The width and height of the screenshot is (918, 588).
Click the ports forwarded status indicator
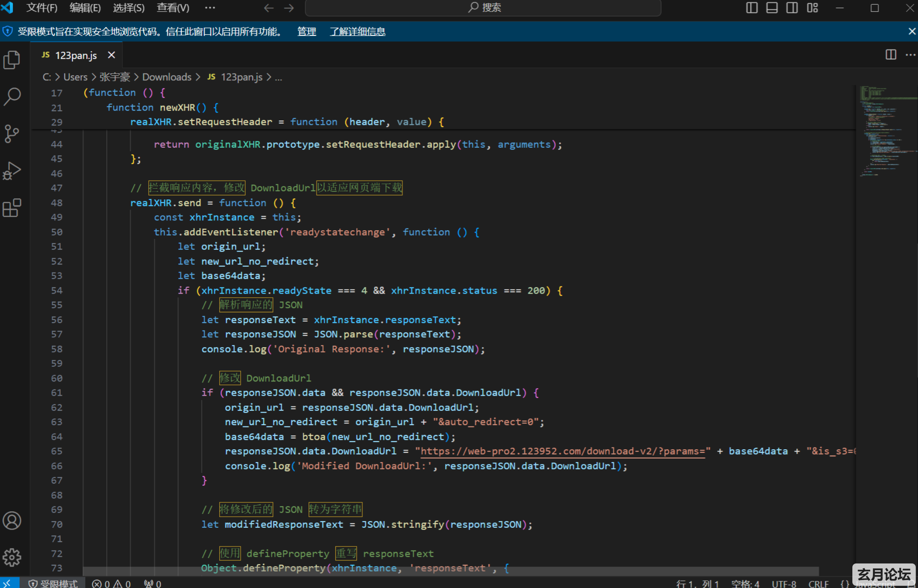[153, 584]
